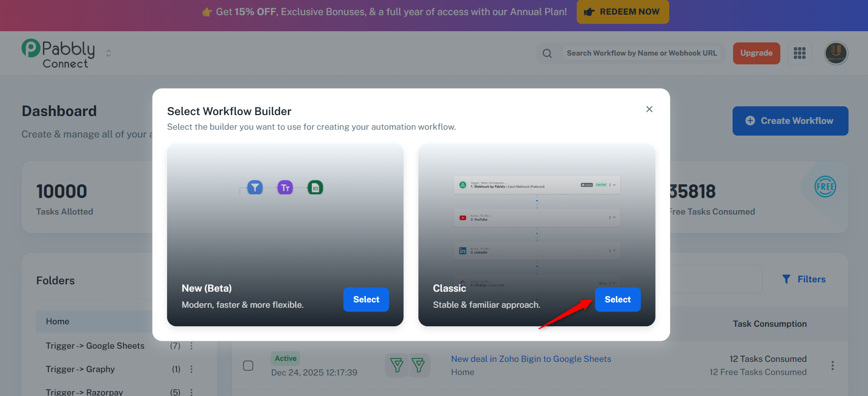Click the filter icon in New Beta preview
Screen dimensions: 868x396
pos(255,187)
